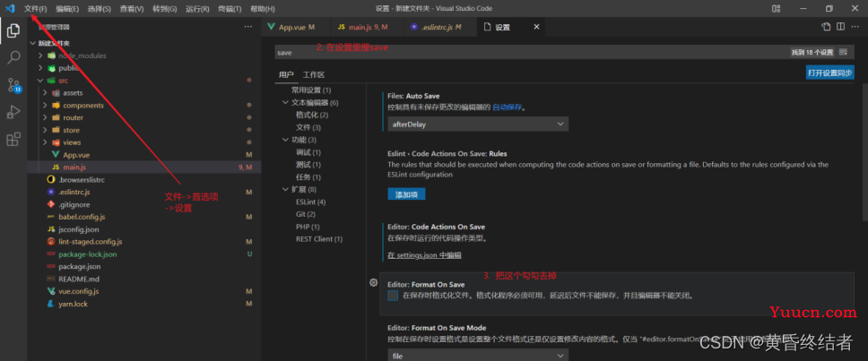
Task: Switch to the .eslintrc.js editor tab
Action: click(440, 27)
